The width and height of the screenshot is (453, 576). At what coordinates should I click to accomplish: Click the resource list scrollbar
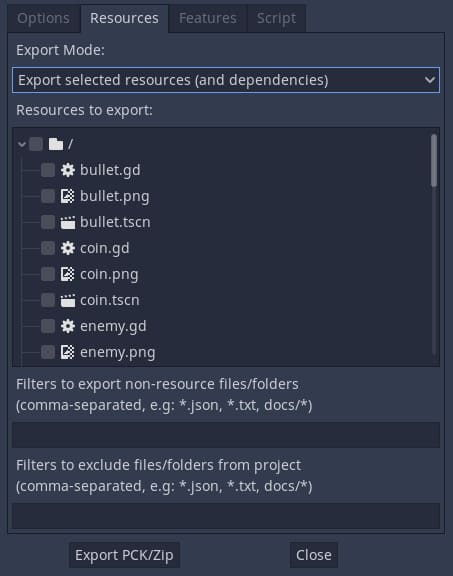tap(434, 244)
